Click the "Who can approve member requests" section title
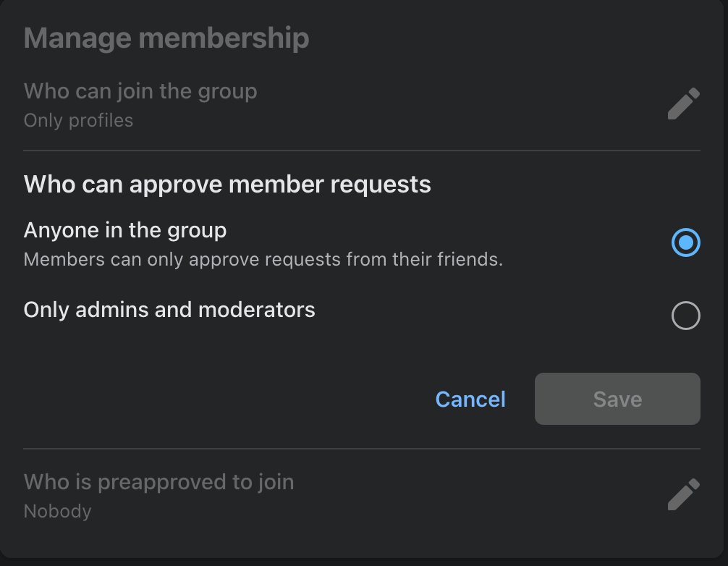The height and width of the screenshot is (566, 728). click(x=227, y=185)
